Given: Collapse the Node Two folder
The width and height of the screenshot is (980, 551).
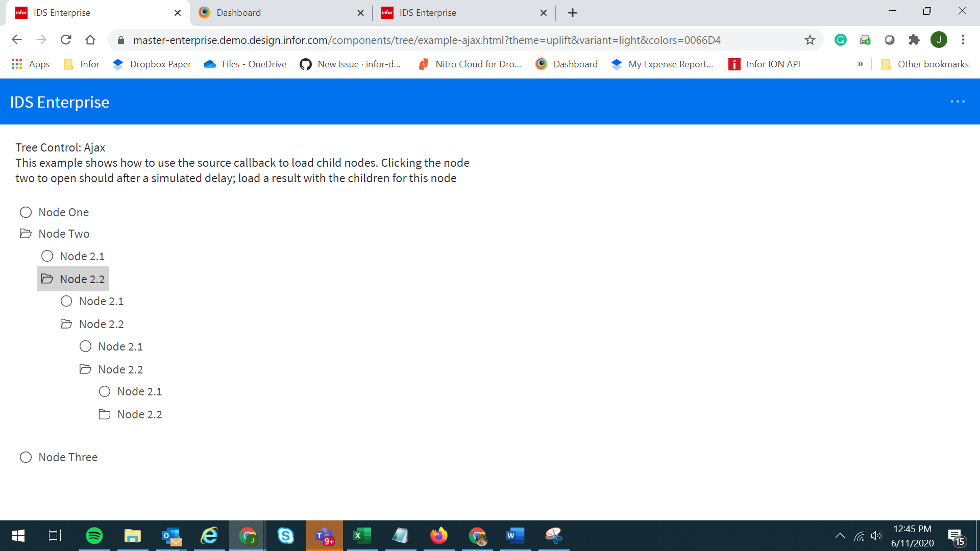Looking at the screenshot, I should click(26, 234).
